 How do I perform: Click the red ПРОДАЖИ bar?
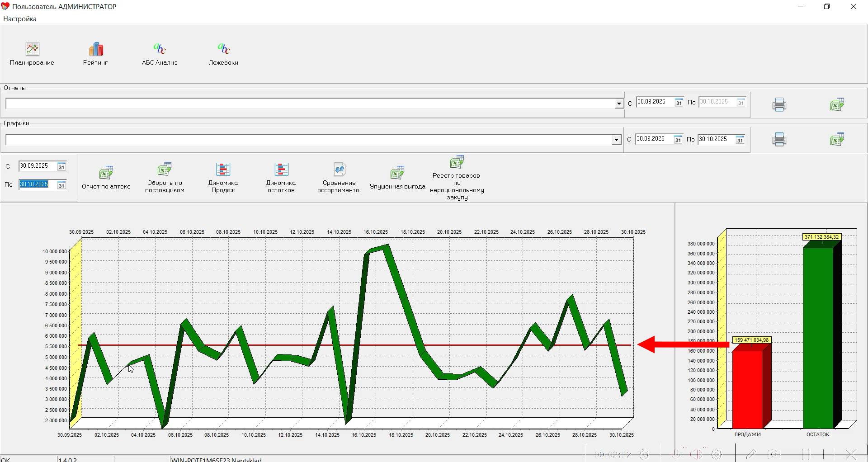pyautogui.click(x=747, y=389)
